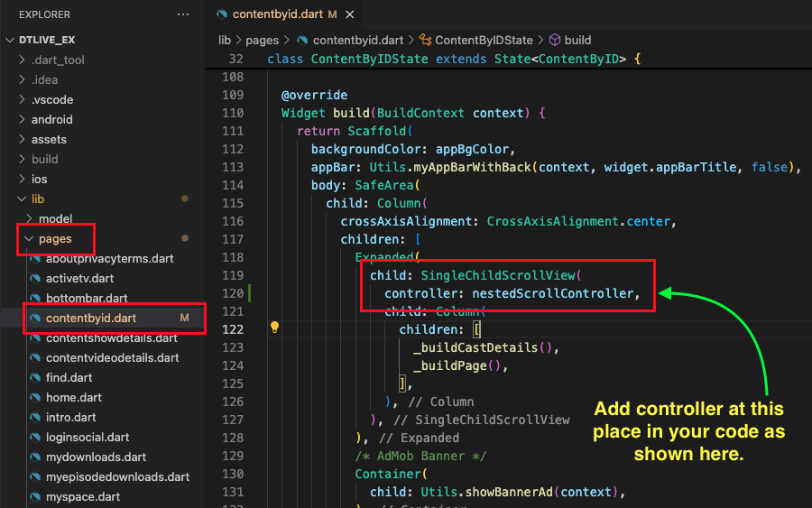Click on CrossAxisAlignment.center value
Screen dimensions: 812x508
pyautogui.click(x=578, y=221)
